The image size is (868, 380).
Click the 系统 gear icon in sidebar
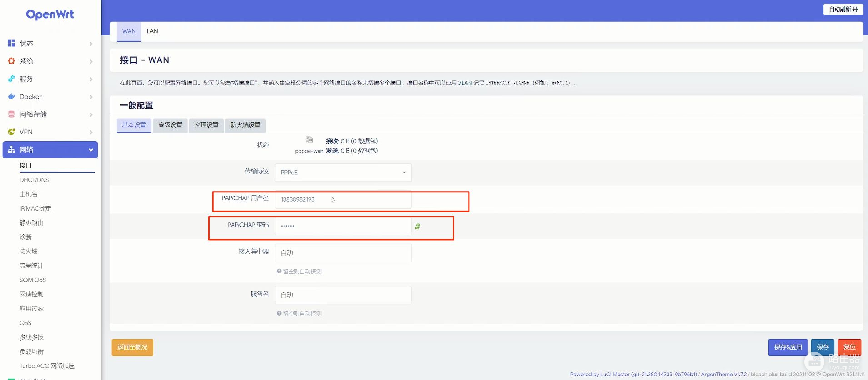tap(11, 61)
